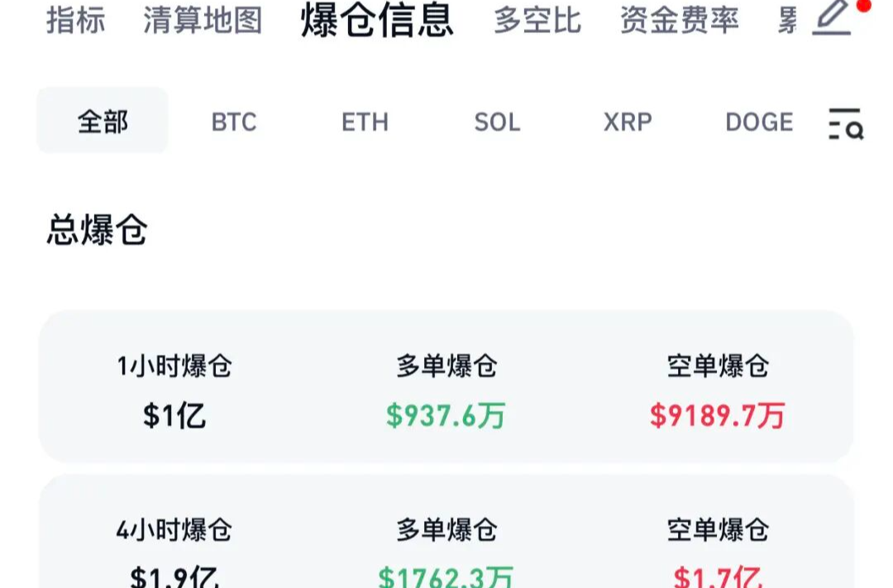Tap the 总爆仓 section heading
The image size is (893, 588).
click(x=97, y=231)
